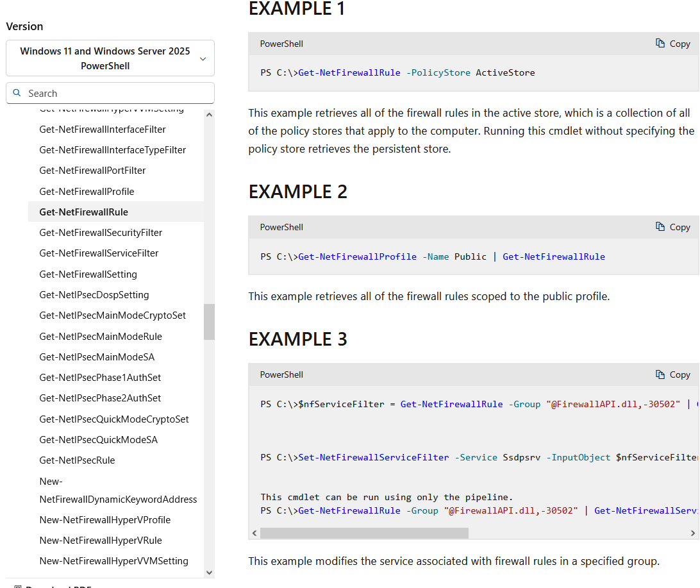Focus the sidebar Search input field
Viewport: 700px width, 588px height.
pyautogui.click(x=110, y=93)
